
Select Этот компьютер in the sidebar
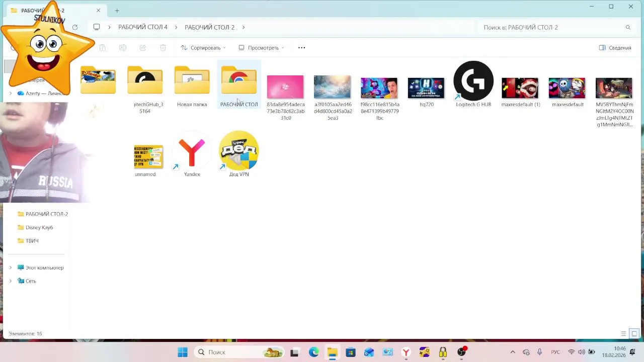(x=40, y=267)
